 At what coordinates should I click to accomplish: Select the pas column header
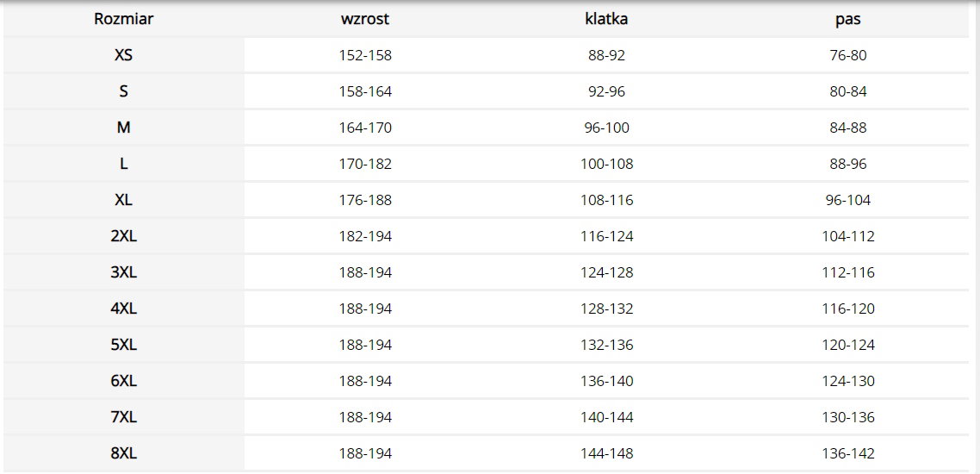click(x=848, y=19)
